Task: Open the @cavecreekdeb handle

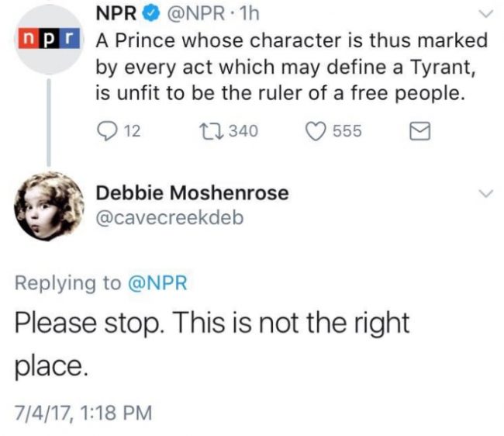Action: point(168,218)
